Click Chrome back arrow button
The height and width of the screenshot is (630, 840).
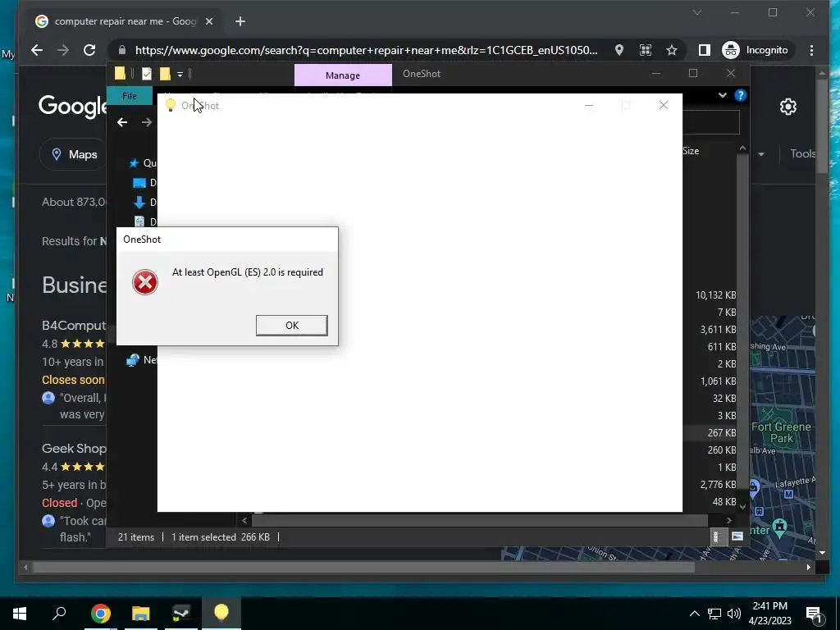[36, 50]
